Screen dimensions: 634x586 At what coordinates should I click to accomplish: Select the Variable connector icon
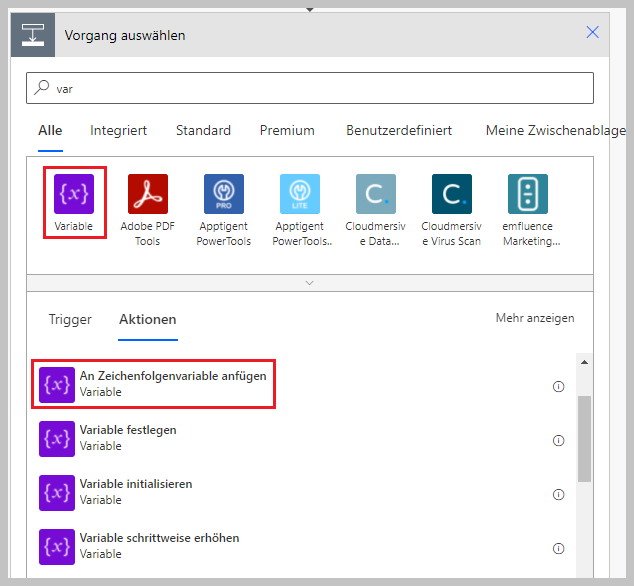tap(74, 194)
